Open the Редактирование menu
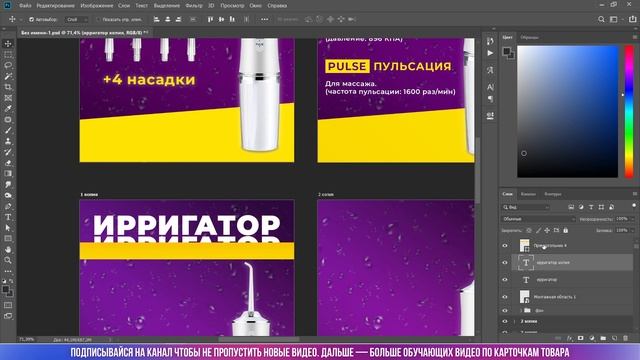The width and height of the screenshot is (640, 360). pyautogui.click(x=56, y=6)
